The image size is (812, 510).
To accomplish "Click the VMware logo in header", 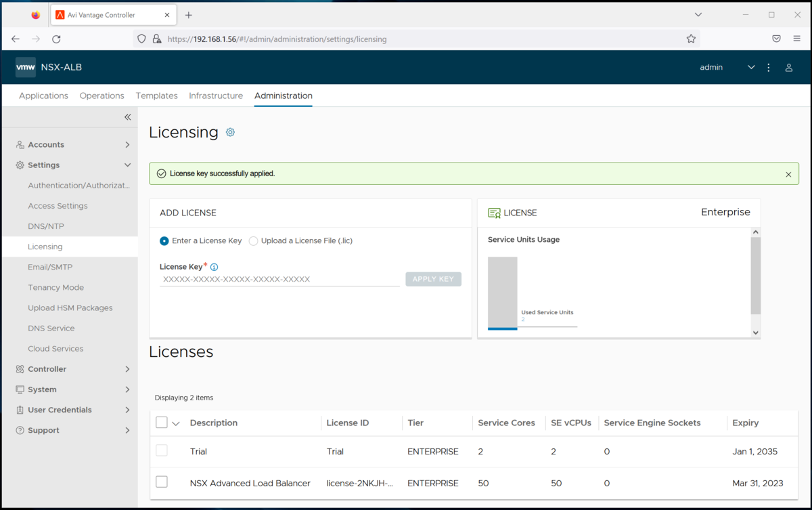I will pyautogui.click(x=26, y=67).
